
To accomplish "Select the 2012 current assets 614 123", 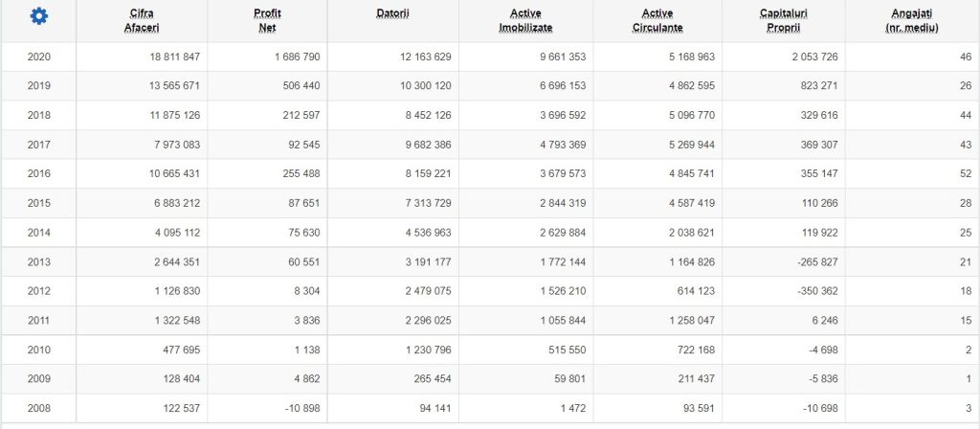I will pos(694,292).
